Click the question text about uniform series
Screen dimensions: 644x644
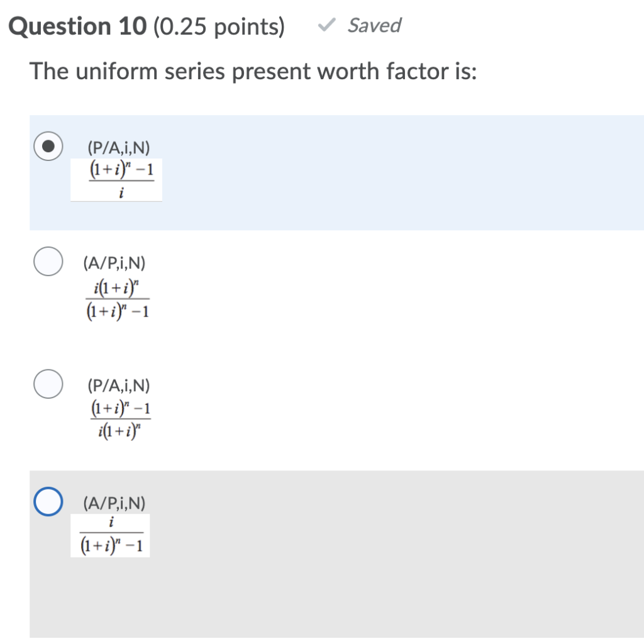point(254,71)
